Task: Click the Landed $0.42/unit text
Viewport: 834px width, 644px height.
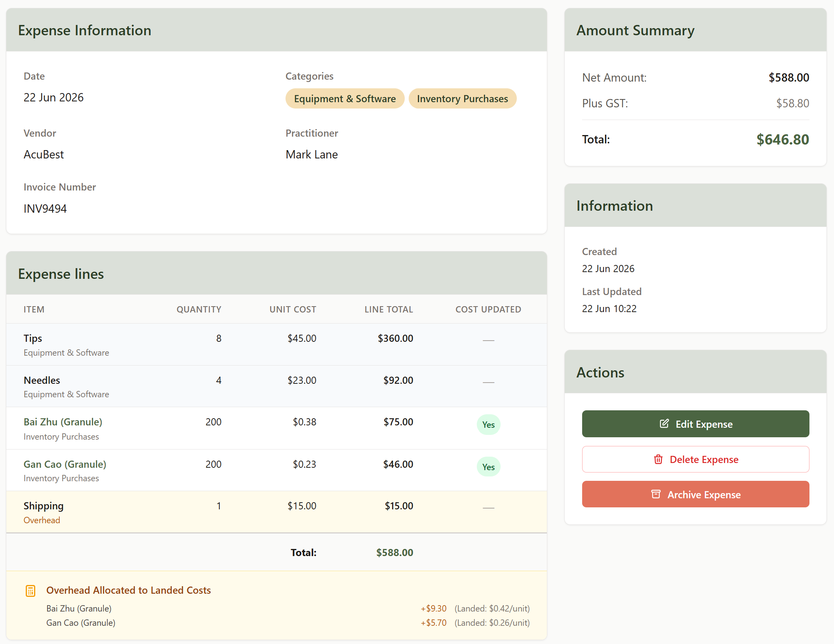Action: point(492,608)
